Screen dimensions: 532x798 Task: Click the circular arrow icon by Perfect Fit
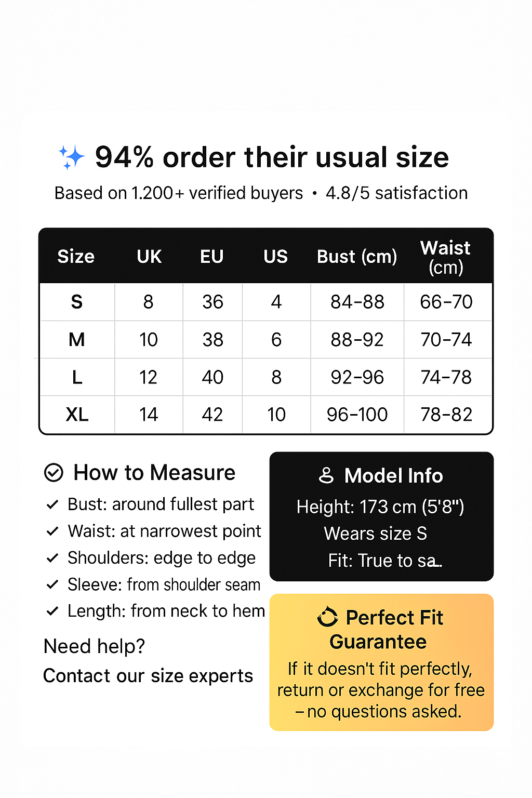(x=328, y=617)
